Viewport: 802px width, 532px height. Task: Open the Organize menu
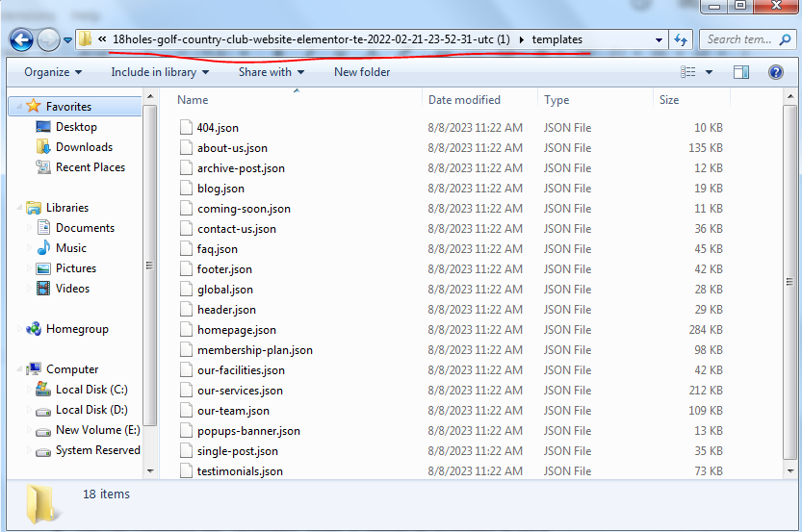pyautogui.click(x=53, y=72)
